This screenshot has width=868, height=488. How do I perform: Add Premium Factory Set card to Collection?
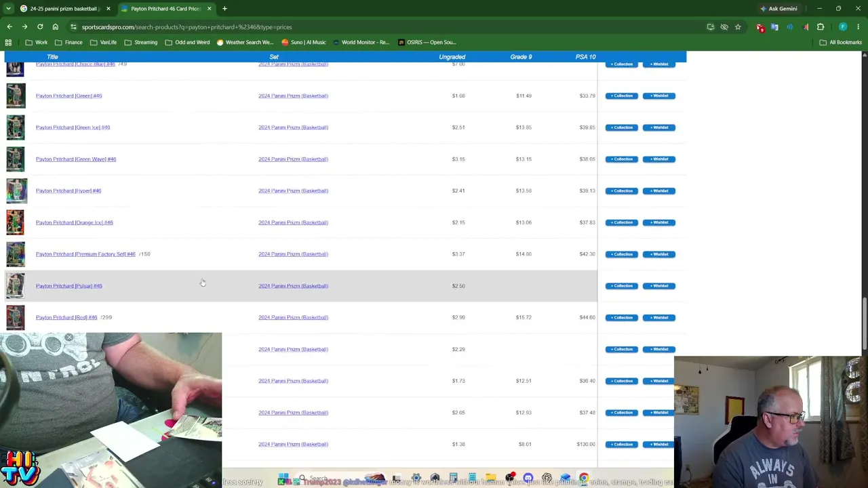pos(622,254)
